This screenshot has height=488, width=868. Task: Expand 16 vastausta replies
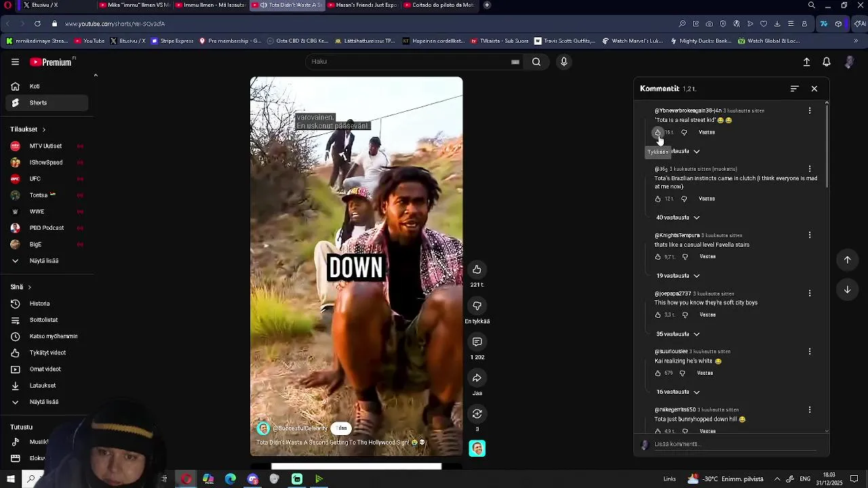[x=677, y=392]
